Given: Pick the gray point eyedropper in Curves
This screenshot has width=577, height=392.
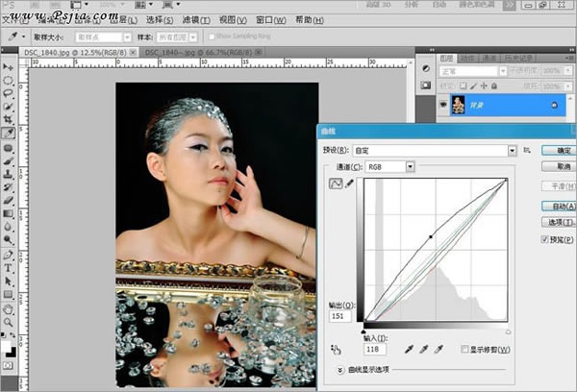Looking at the screenshot, I should coord(423,350).
